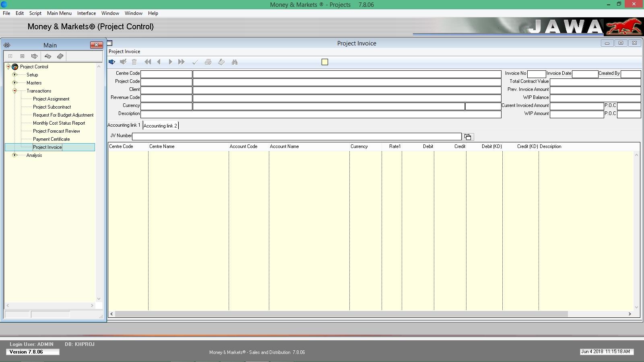Click the Invoice No field

(537, 74)
